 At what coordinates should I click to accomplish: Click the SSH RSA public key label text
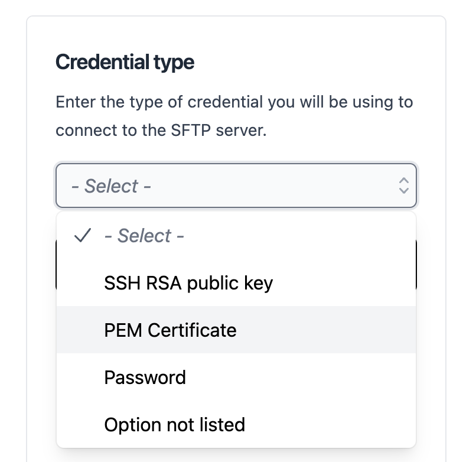pos(188,283)
